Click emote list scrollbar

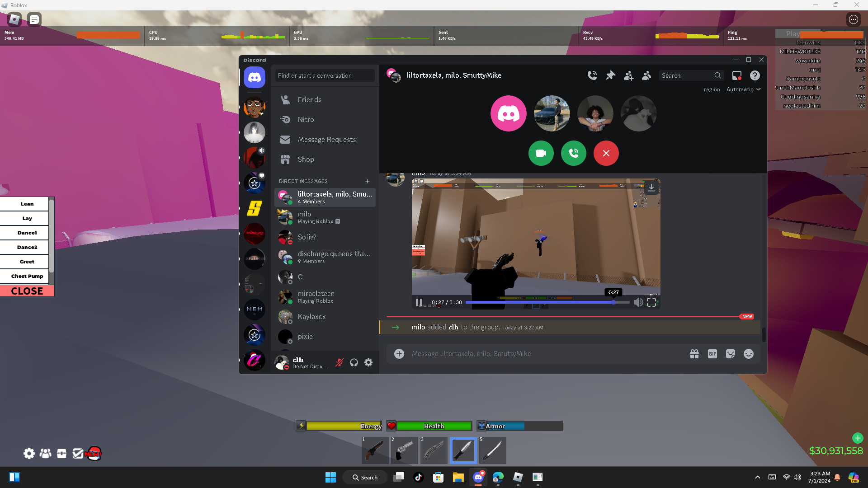tap(52, 235)
